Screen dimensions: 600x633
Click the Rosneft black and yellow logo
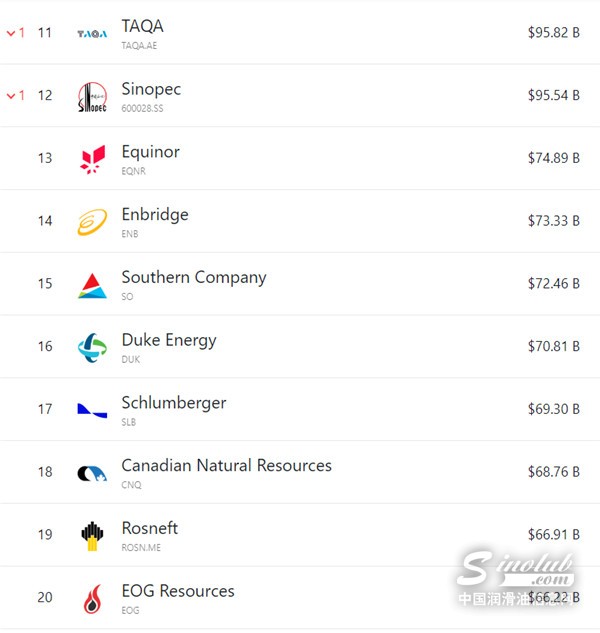[x=92, y=536]
